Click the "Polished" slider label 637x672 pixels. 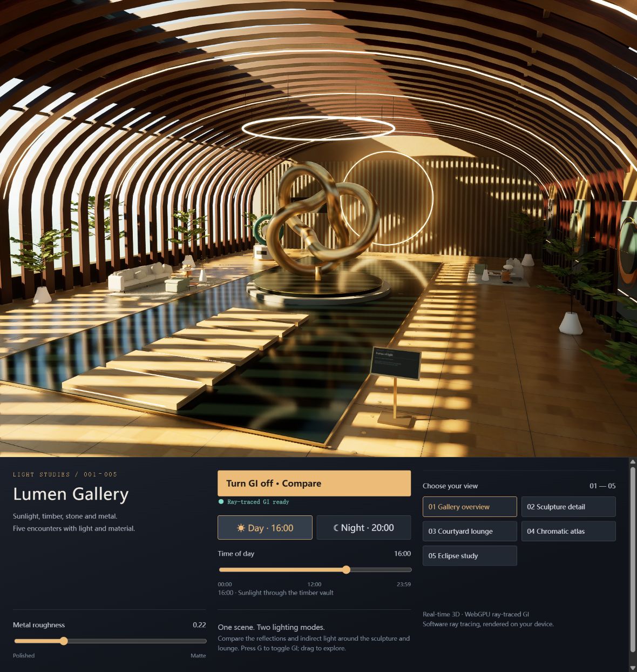[24, 656]
